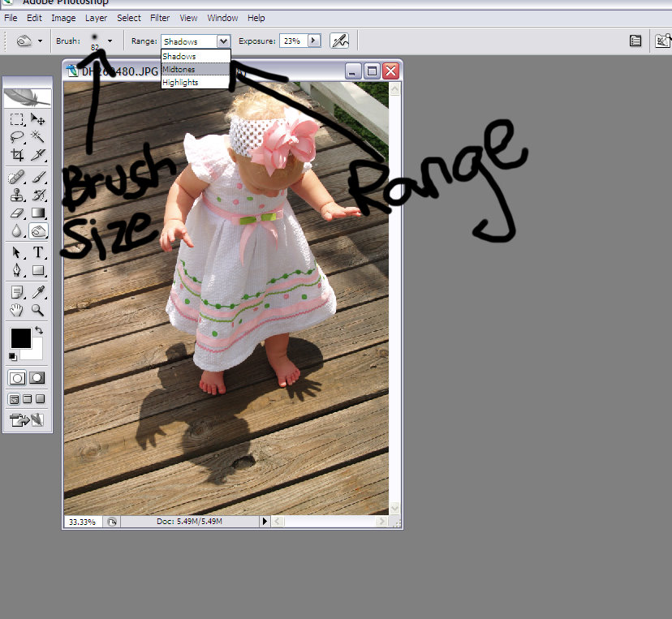Click the status bar Version Cue icon
Screen dimensions: 672x619
(112, 522)
